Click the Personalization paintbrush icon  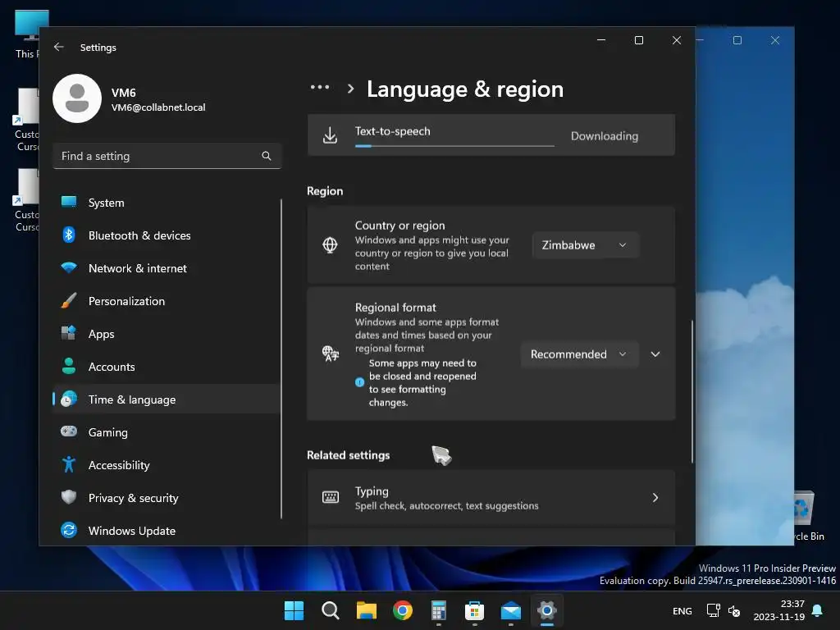tap(69, 300)
